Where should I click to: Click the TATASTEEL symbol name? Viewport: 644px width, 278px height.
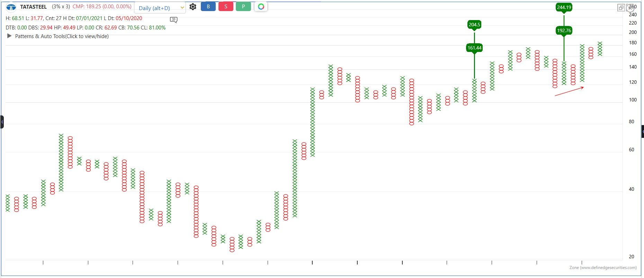coord(33,7)
